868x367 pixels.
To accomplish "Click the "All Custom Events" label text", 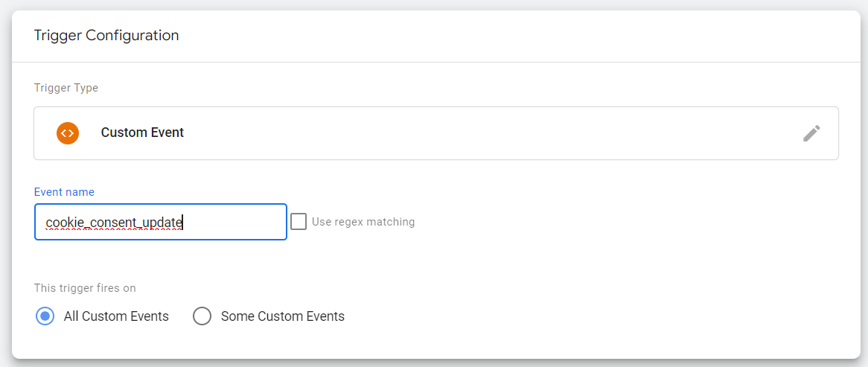I will [116, 316].
